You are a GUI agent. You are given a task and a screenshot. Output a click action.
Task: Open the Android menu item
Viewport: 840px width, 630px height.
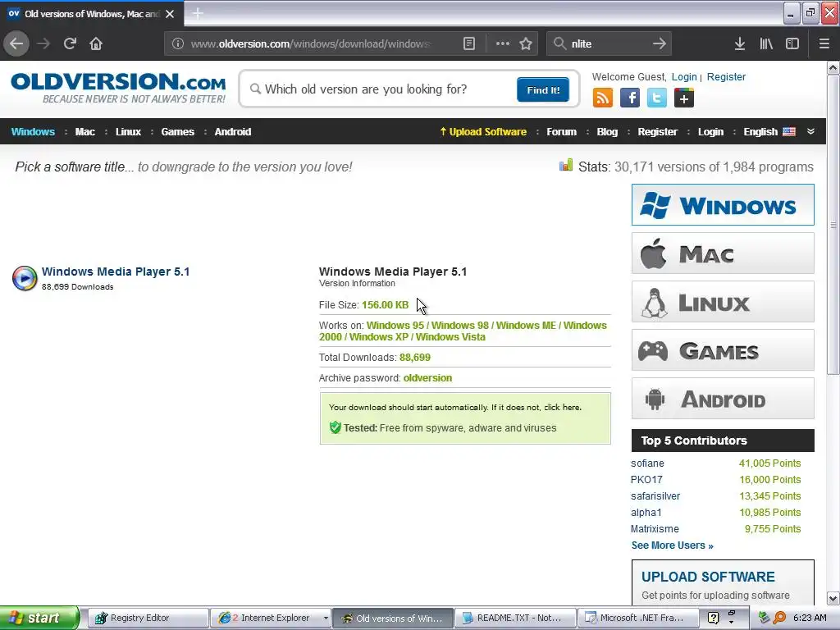pyautogui.click(x=232, y=132)
